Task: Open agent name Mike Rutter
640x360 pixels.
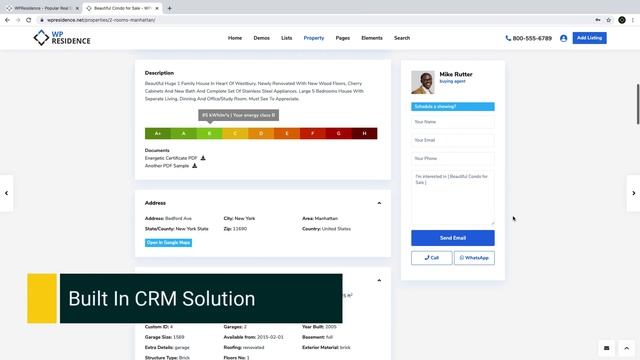Action: click(x=456, y=74)
